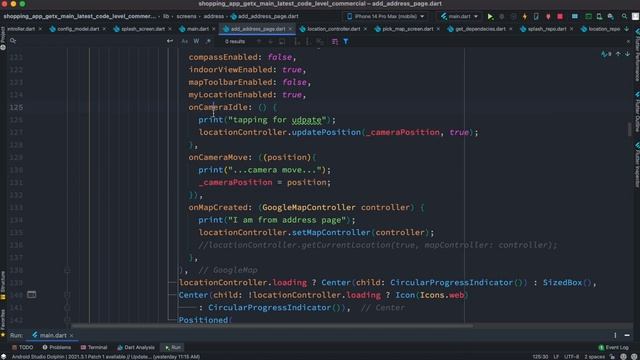The height and width of the screenshot is (360, 640).
Task: Open the TODO tool window
Action: click(22, 347)
